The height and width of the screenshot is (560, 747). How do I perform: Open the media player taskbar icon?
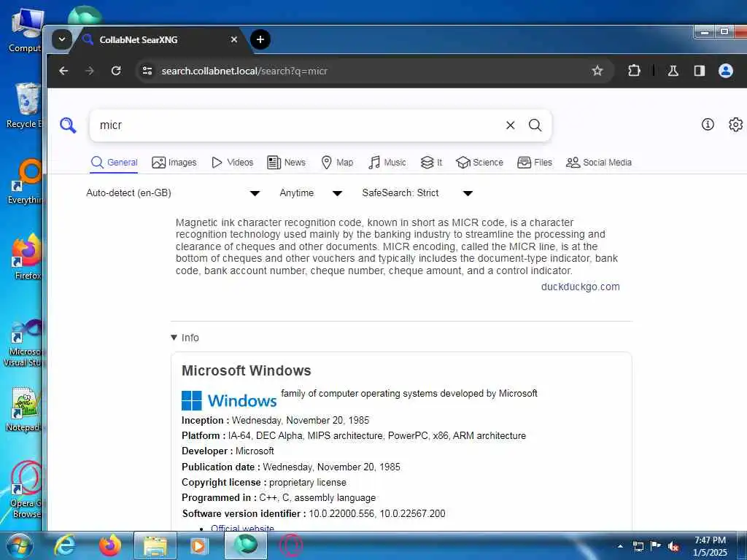tap(199, 545)
